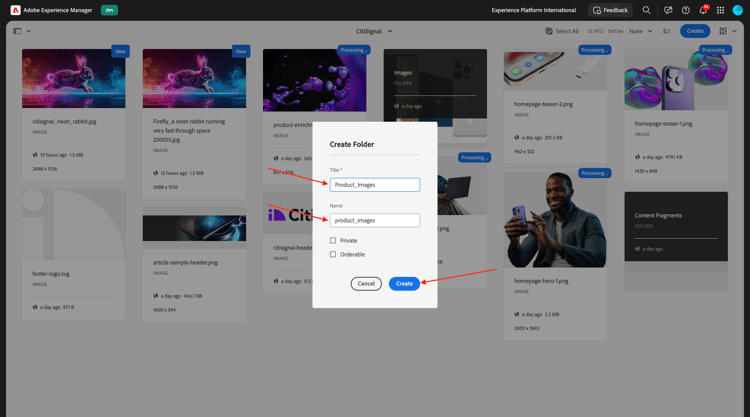The height and width of the screenshot is (417, 750).
Task: Click Experience Platform International org name
Action: [x=534, y=10]
